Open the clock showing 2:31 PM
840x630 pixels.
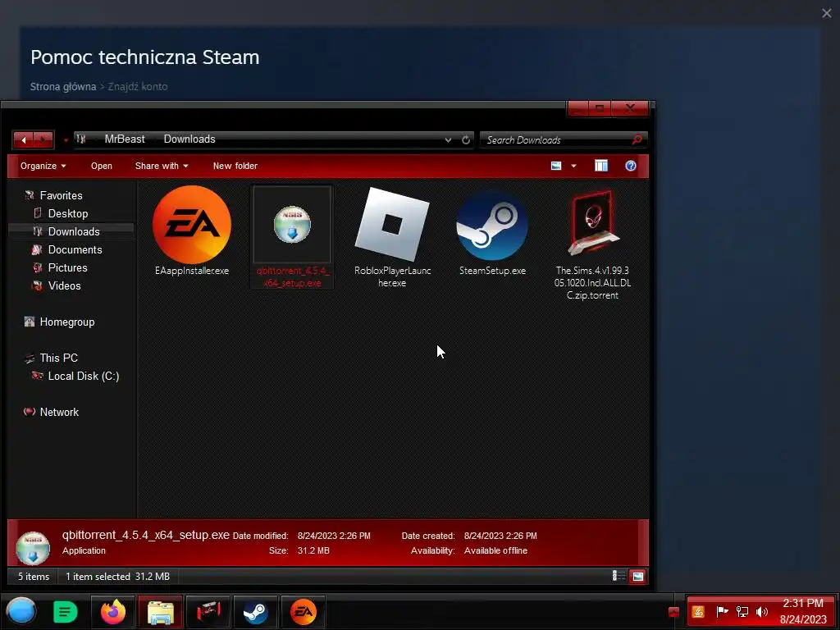803,611
